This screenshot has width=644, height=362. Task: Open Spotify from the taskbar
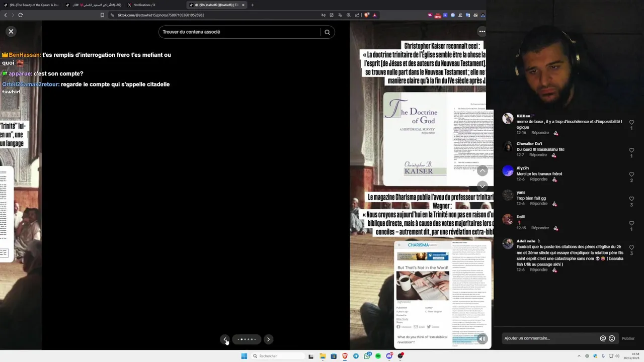click(x=378, y=356)
